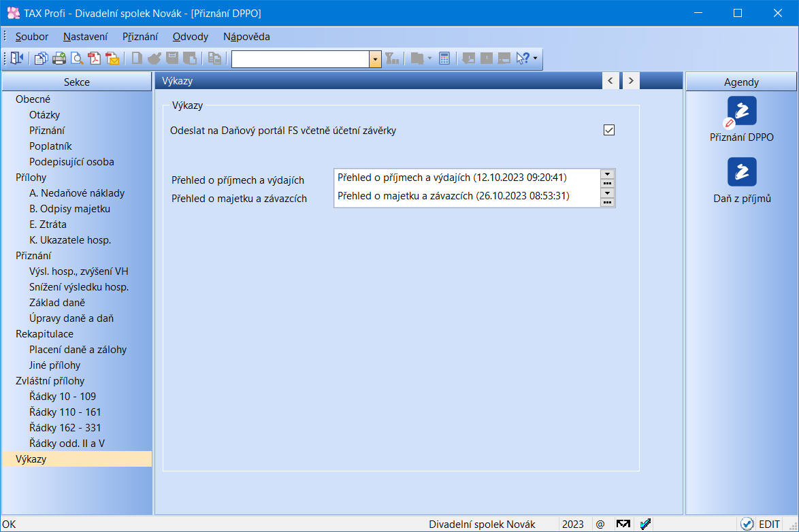The width and height of the screenshot is (799, 532).
Task: Select Podepisující osoba section
Action: coord(71,162)
